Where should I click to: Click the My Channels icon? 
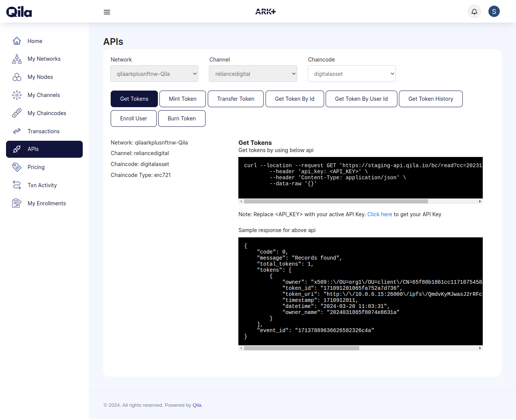click(x=17, y=95)
